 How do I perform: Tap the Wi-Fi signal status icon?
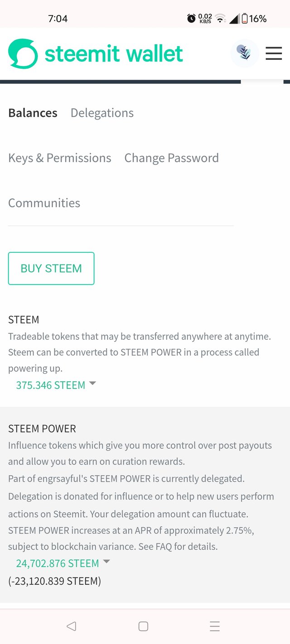tap(221, 19)
